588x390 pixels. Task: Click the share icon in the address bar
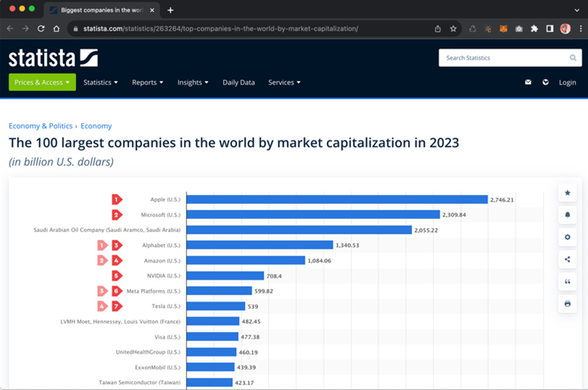pos(437,28)
